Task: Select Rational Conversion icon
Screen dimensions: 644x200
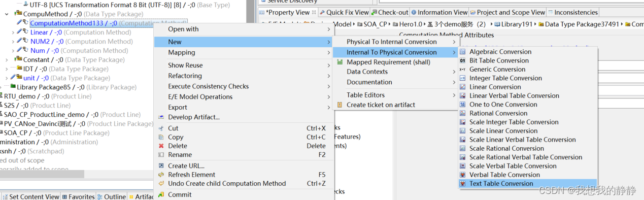Action: tap(462, 113)
